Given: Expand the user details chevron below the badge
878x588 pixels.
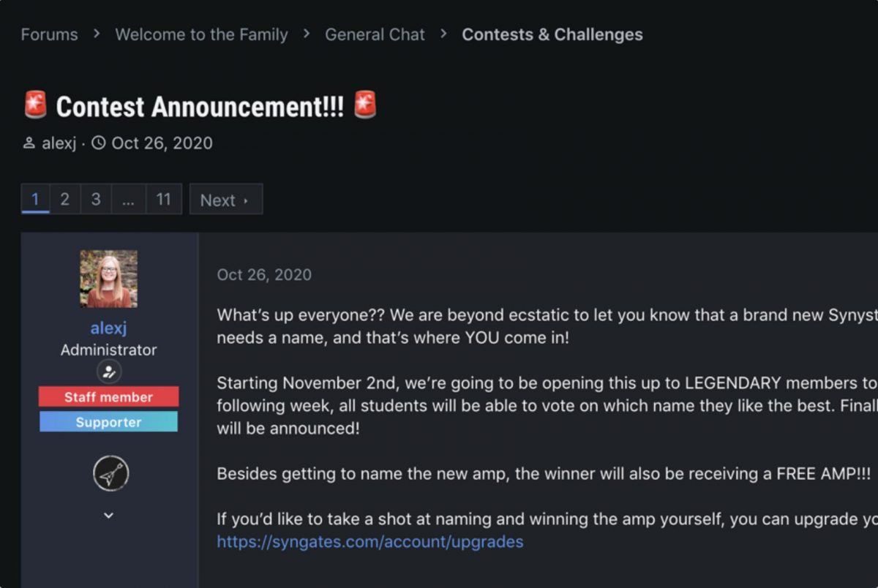Looking at the screenshot, I should pos(109,516).
